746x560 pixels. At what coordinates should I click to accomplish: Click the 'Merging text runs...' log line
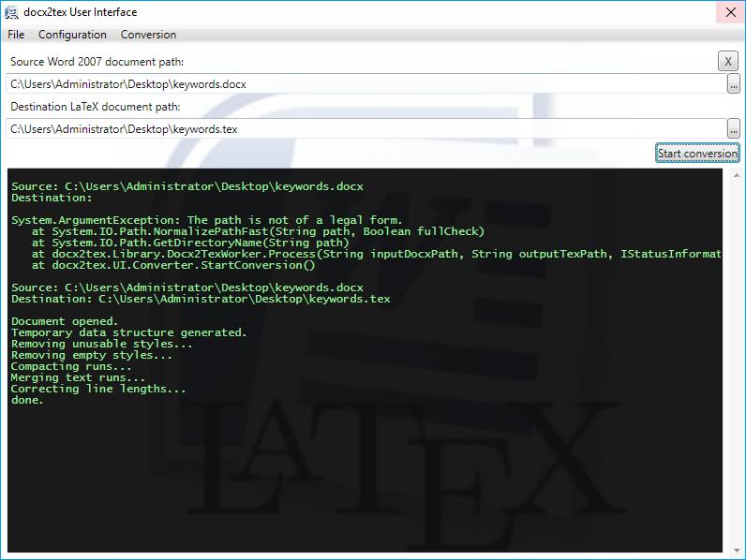[x=78, y=377]
